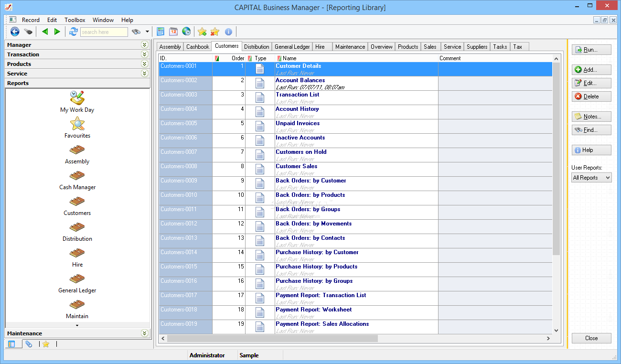This screenshot has width=621, height=364.
Task: Click the Close button at bottom right
Action: pyautogui.click(x=591, y=338)
